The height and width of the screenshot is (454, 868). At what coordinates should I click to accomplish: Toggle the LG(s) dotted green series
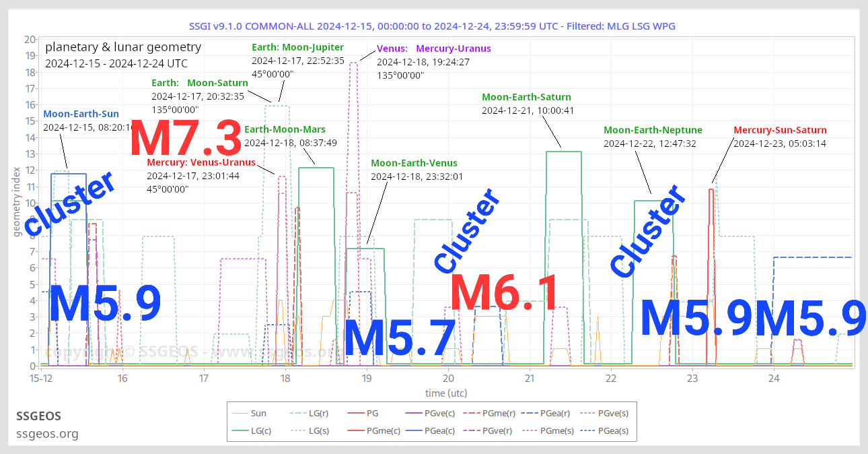point(318,430)
